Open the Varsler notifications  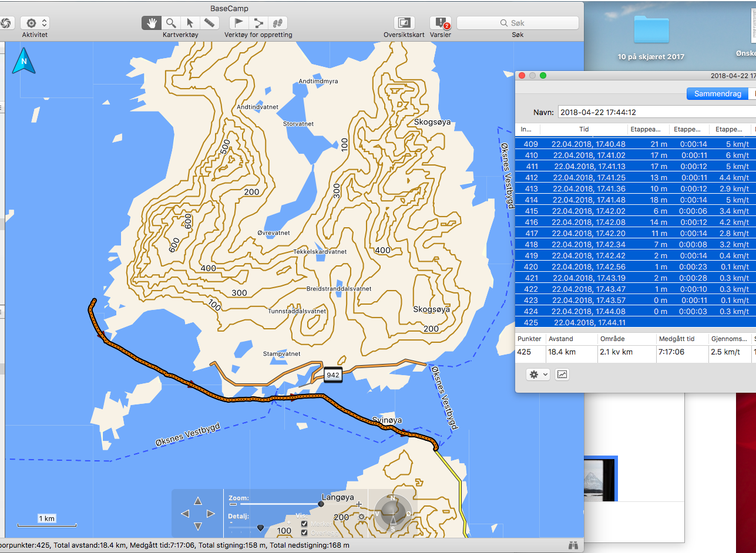(x=440, y=23)
